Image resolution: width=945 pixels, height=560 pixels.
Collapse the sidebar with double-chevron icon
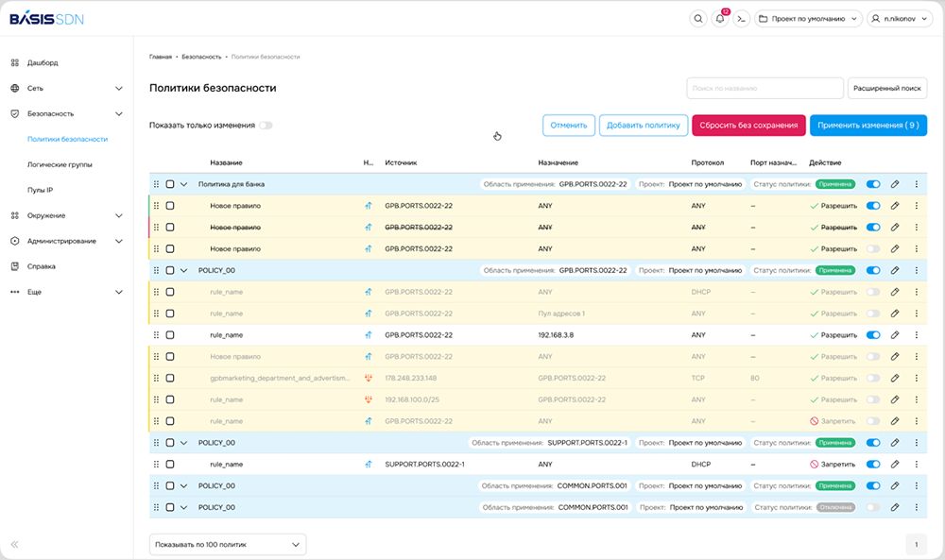(x=14, y=544)
